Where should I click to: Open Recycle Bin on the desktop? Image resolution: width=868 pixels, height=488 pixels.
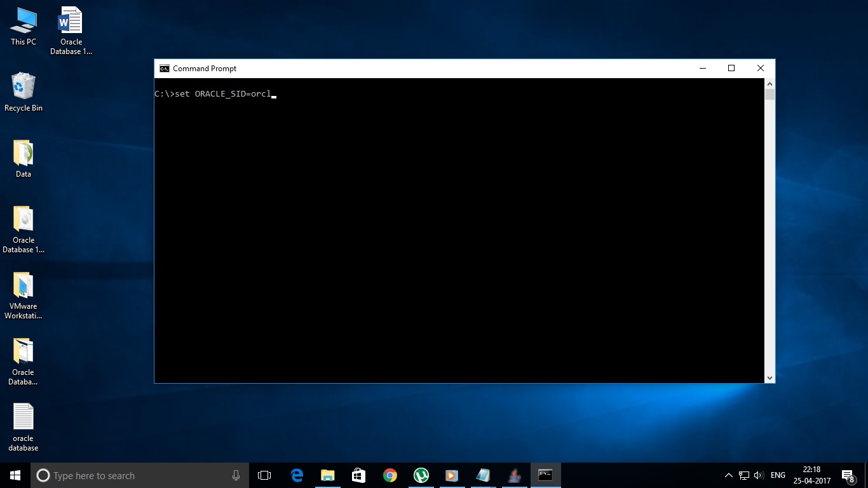point(23,89)
